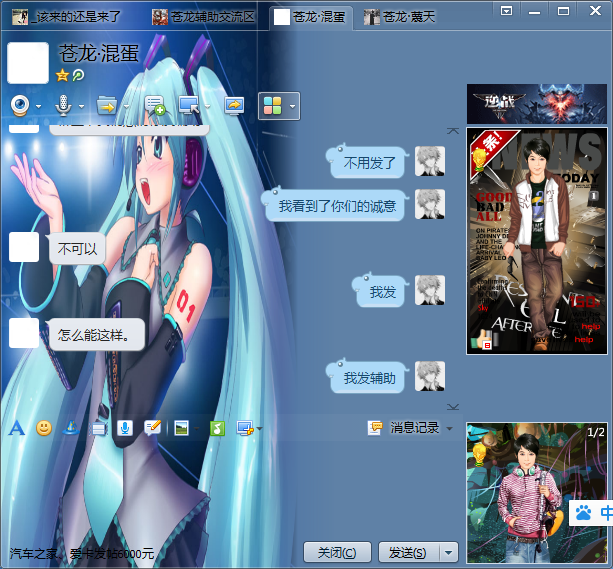Click the green music share icon
Screen dimensions: 613x569
pyautogui.click(x=217, y=428)
